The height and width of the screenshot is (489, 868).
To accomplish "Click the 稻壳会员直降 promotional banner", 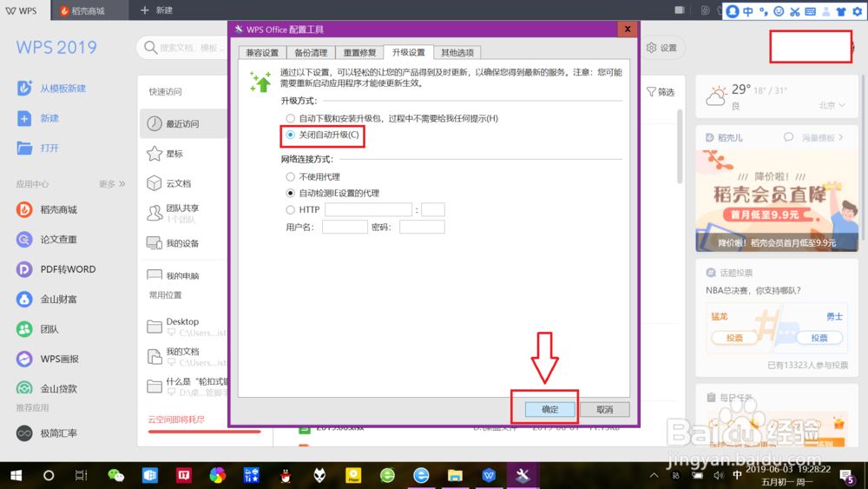I will coord(777,201).
